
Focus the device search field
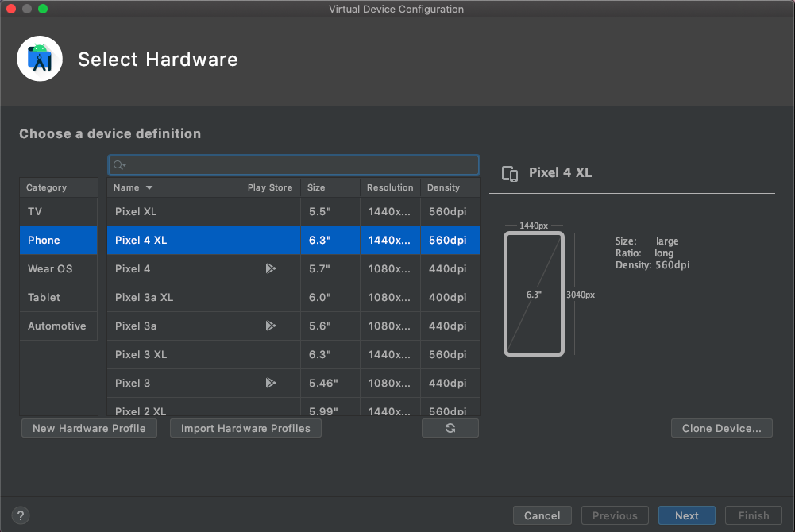302,165
